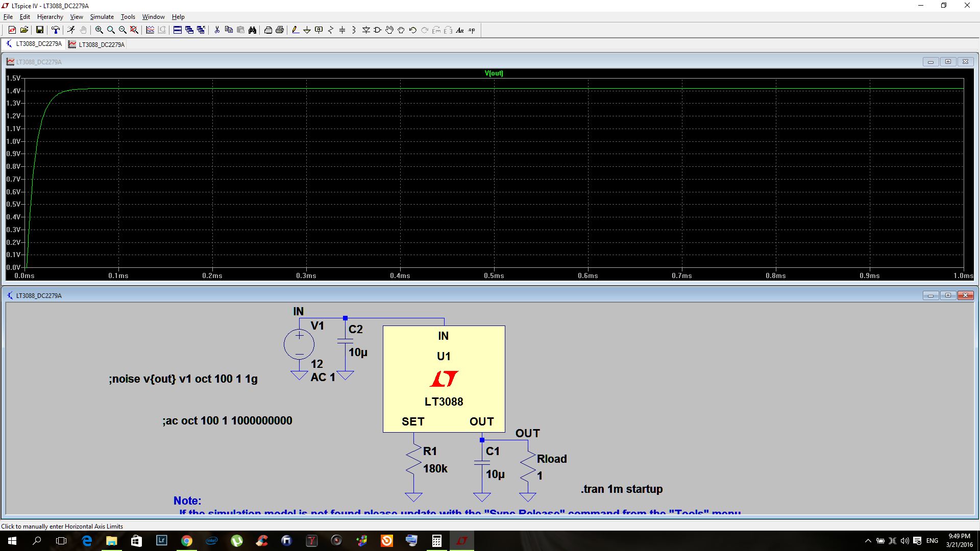Click the Find binoculars icon
The width and height of the screenshot is (980, 551).
252,30
